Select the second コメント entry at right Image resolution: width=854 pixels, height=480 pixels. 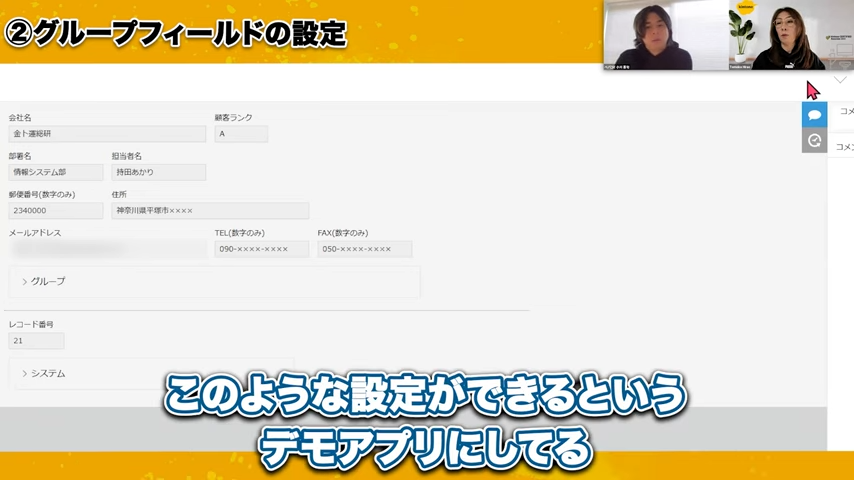(x=844, y=147)
